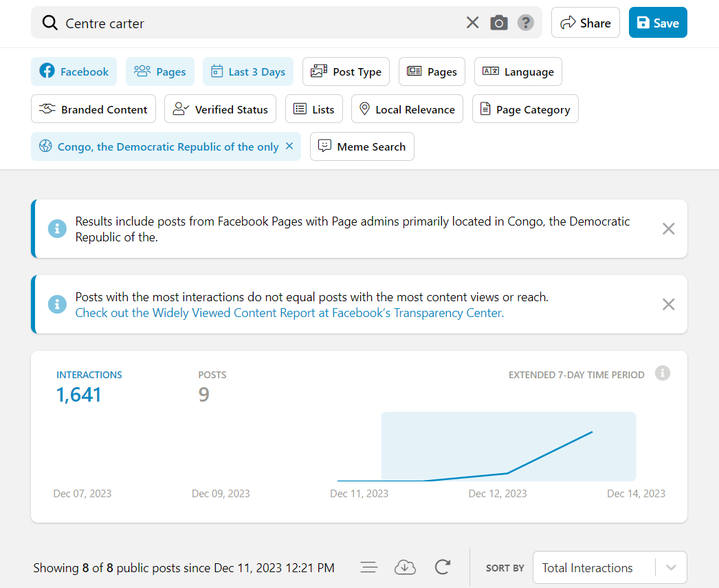Click the magnifying glass search icon
Screen dimensions: 719x588
point(49,23)
